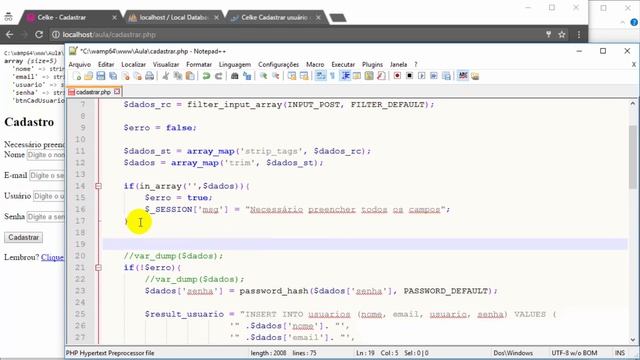This screenshot has width=640, height=360.
Task: Click the scroll down arrow in the editor
Action: click(633, 339)
